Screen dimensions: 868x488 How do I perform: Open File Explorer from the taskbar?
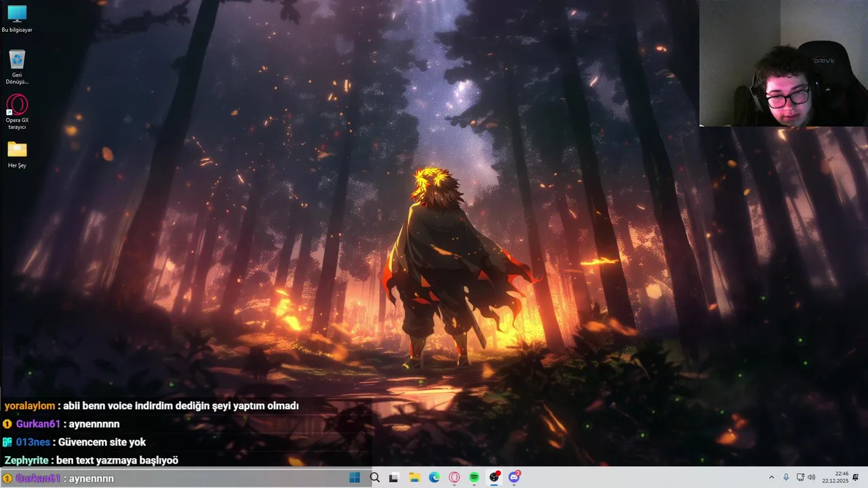(414, 477)
